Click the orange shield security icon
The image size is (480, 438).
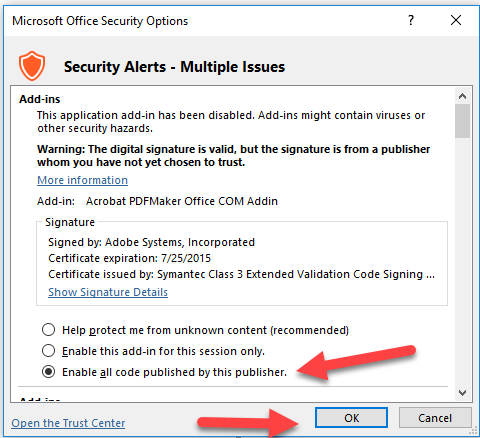(x=32, y=66)
